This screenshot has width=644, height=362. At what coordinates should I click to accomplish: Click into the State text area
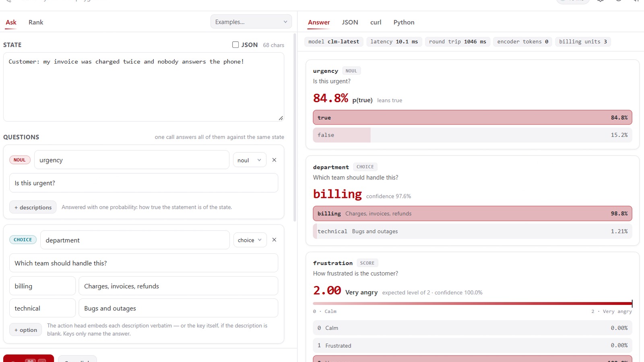[144, 87]
